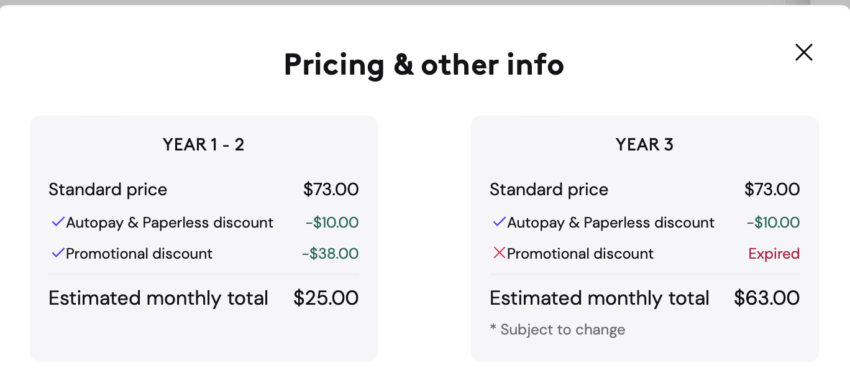Close the Pricing & other info dialog
Viewport: 850px width, 388px height.
click(803, 53)
